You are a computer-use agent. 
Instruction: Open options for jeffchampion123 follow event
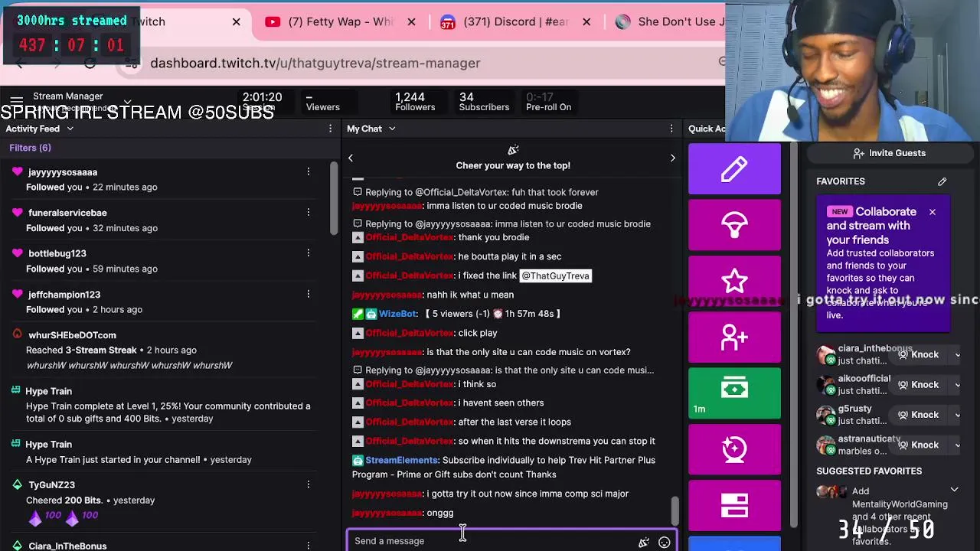[x=309, y=294]
